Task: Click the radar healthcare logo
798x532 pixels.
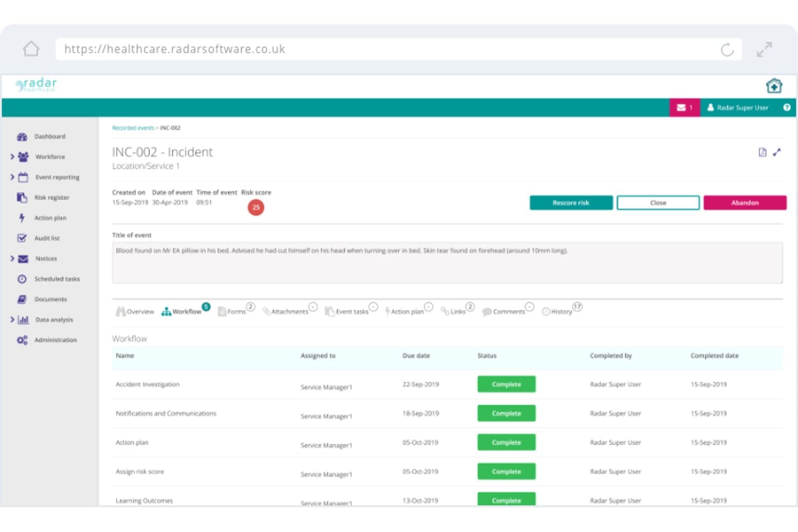Action: click(x=37, y=85)
